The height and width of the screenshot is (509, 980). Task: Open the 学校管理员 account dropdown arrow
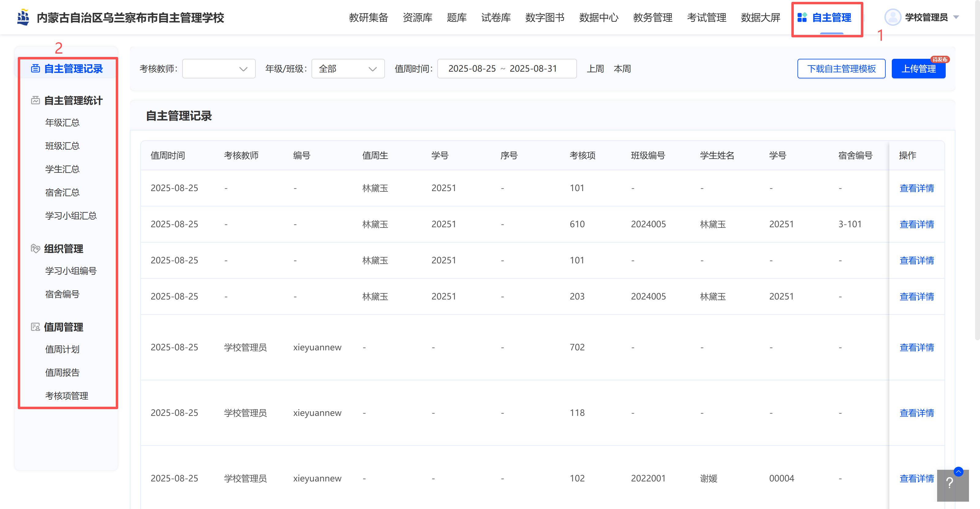[956, 17]
